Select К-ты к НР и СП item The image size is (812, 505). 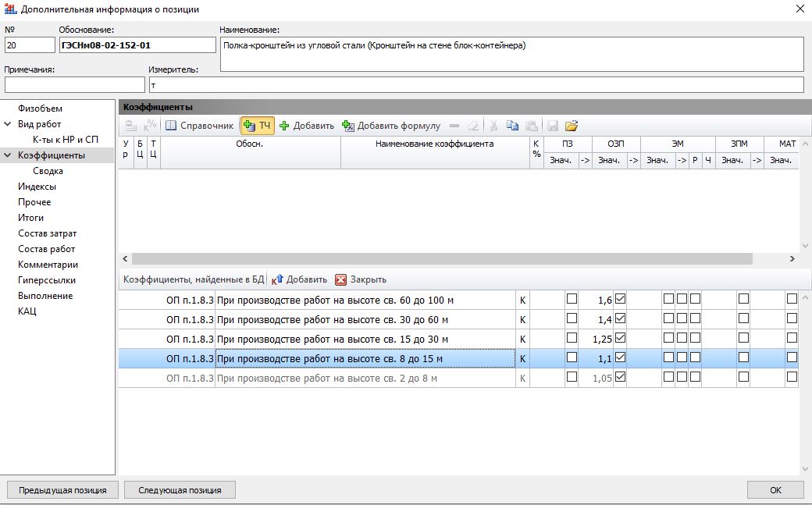pos(66,140)
